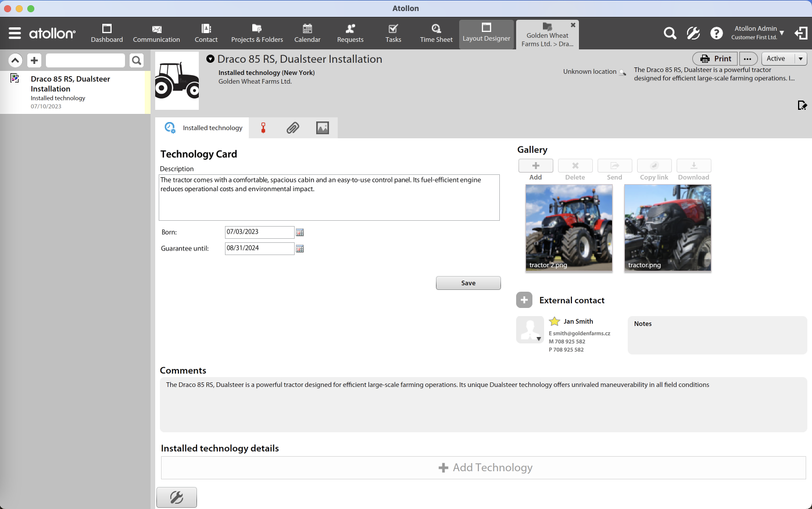Click the Add external contact plus icon

(x=524, y=300)
